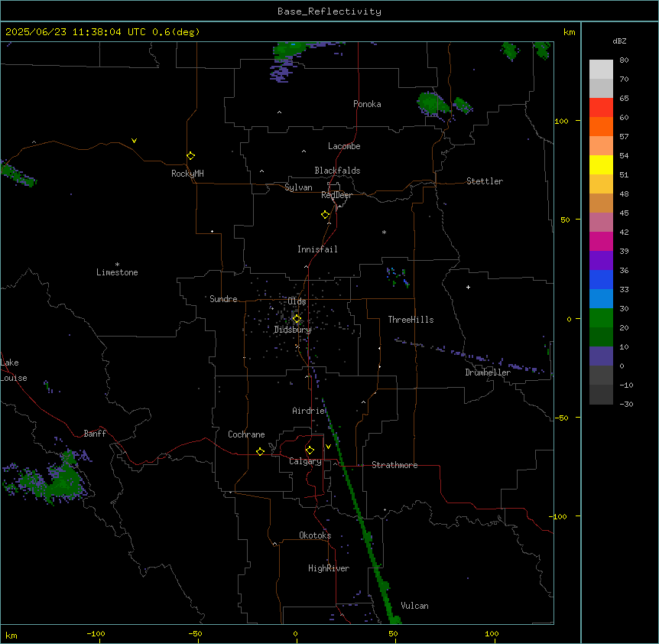Image resolution: width=659 pixels, height=644 pixels.
Task: Click the yellow diamond marker beside Cochrane
Action: point(260,451)
